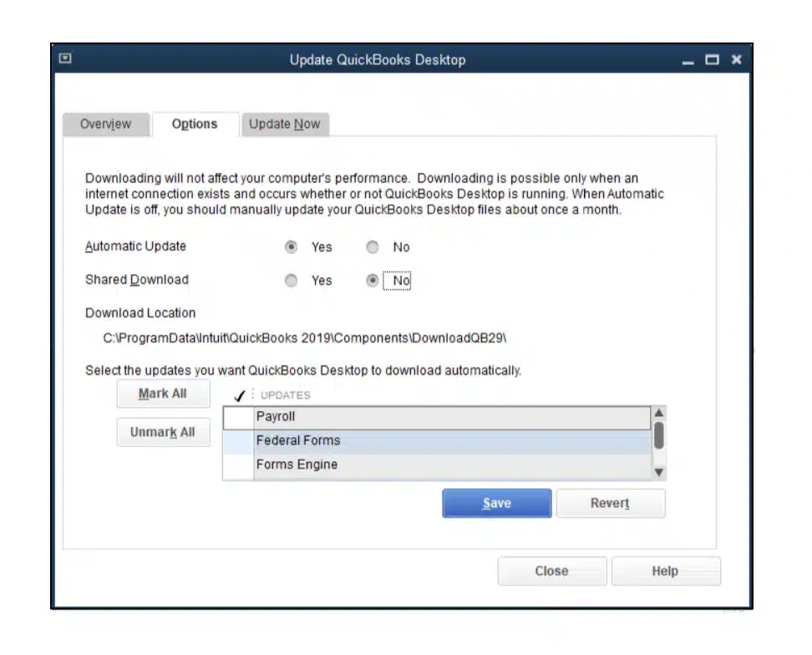Viewport: 812px width, 655px height.
Task: Revert the update option changes
Action: tap(611, 503)
